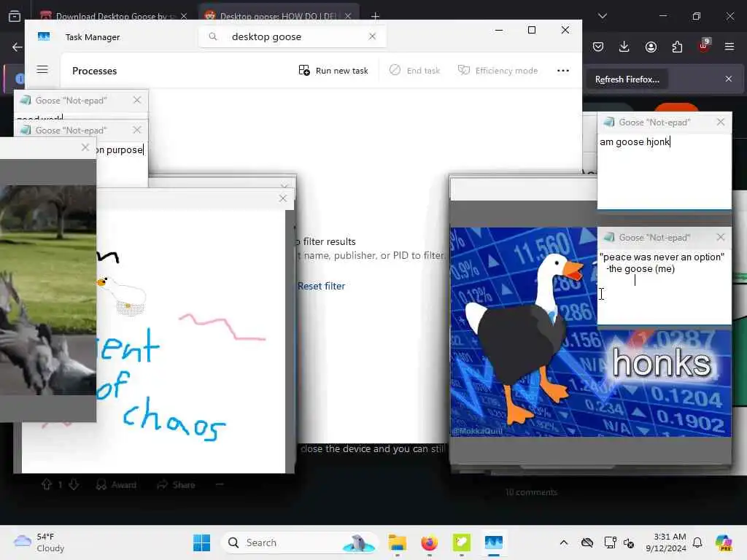Clear the desktop goose search text
Screen dimensions: 747x560
tap(372, 36)
